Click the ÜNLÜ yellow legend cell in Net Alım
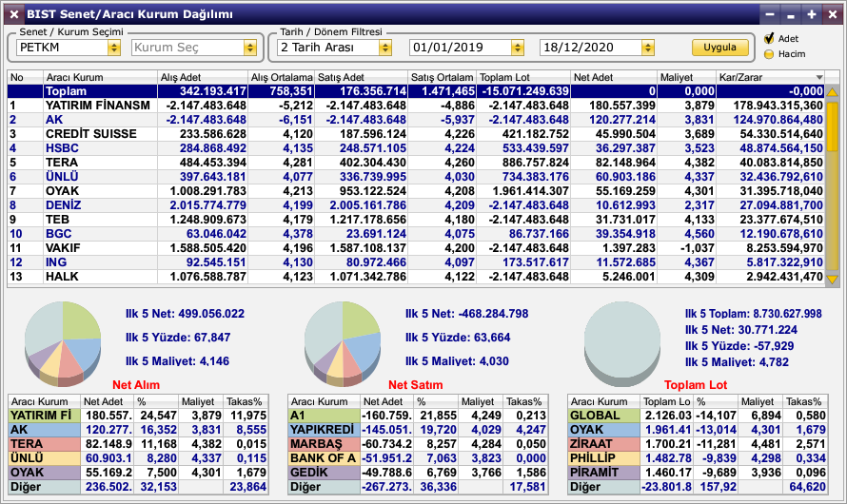Viewport: 847px width, 504px height. tap(45, 458)
